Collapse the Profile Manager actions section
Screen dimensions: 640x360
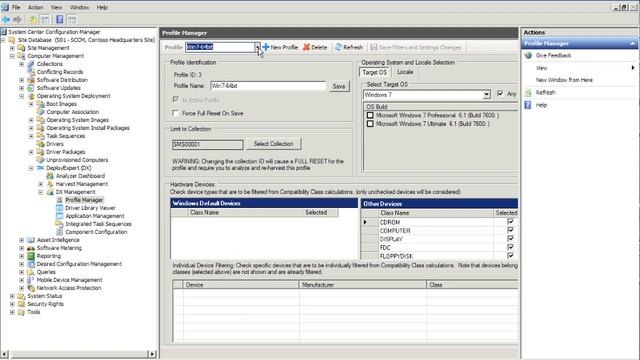[x=632, y=44]
